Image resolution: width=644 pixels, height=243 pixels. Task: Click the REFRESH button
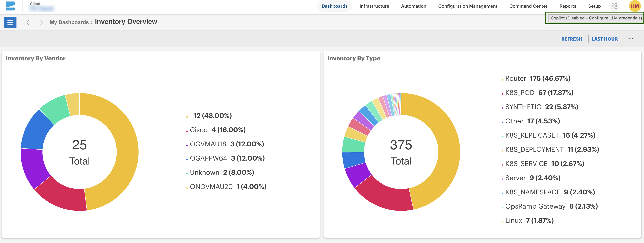pyautogui.click(x=572, y=39)
